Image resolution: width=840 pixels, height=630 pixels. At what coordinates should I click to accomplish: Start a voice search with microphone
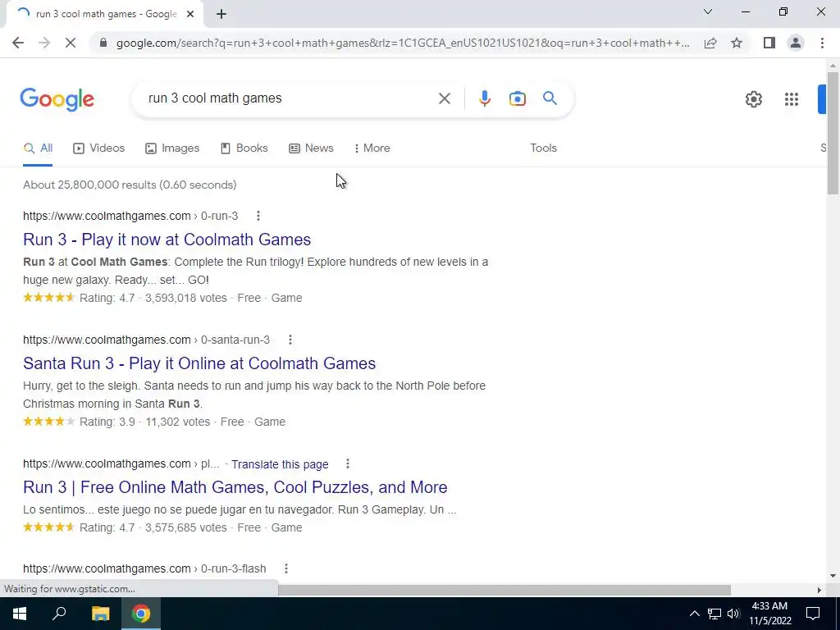pyautogui.click(x=484, y=98)
